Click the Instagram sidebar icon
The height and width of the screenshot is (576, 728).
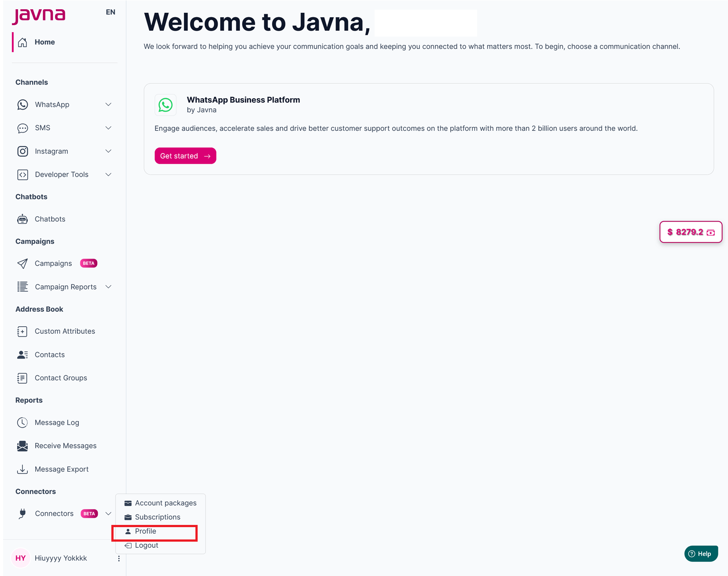[x=22, y=151]
